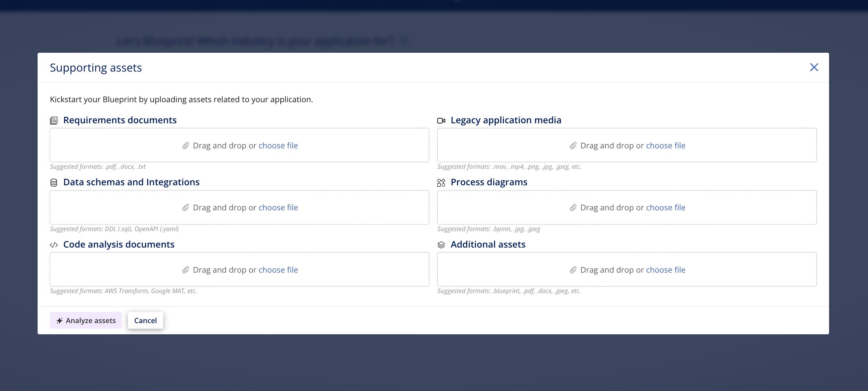Click paperclip icon in Additional assets dropzone

pyautogui.click(x=573, y=270)
